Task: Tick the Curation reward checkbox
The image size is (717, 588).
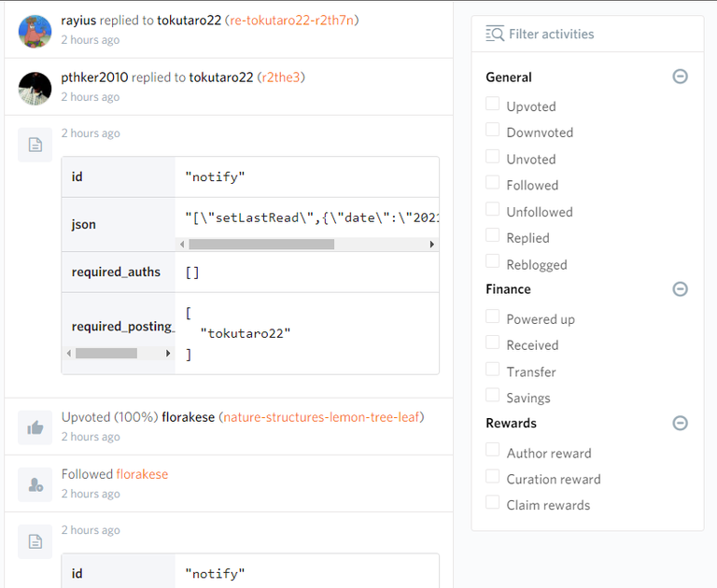Action: [x=493, y=478]
